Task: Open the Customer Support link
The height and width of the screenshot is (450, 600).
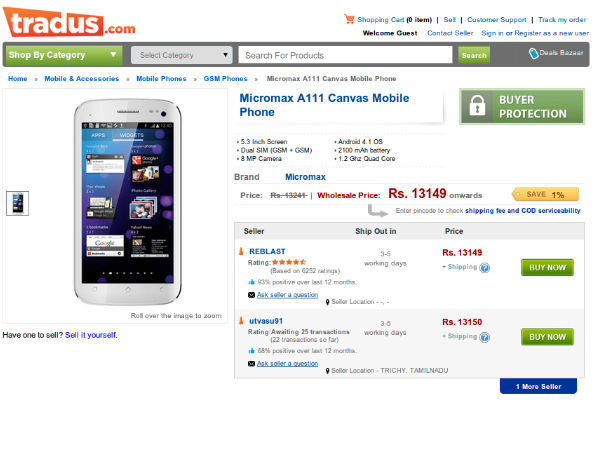Action: (x=496, y=20)
